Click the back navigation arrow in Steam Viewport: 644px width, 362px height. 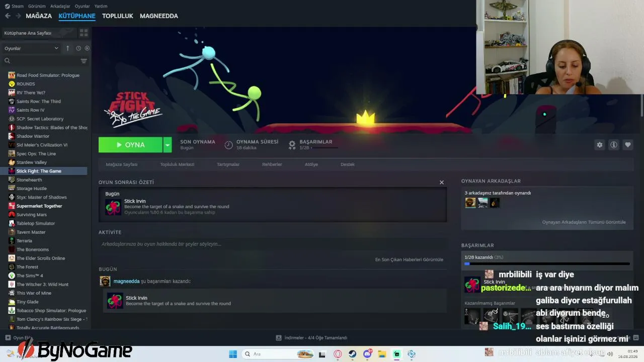pos(8,16)
